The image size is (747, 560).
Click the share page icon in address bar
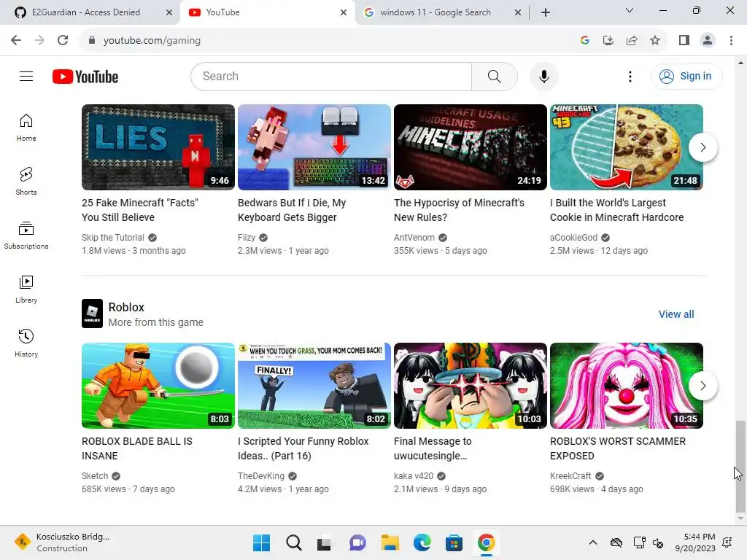click(x=632, y=41)
